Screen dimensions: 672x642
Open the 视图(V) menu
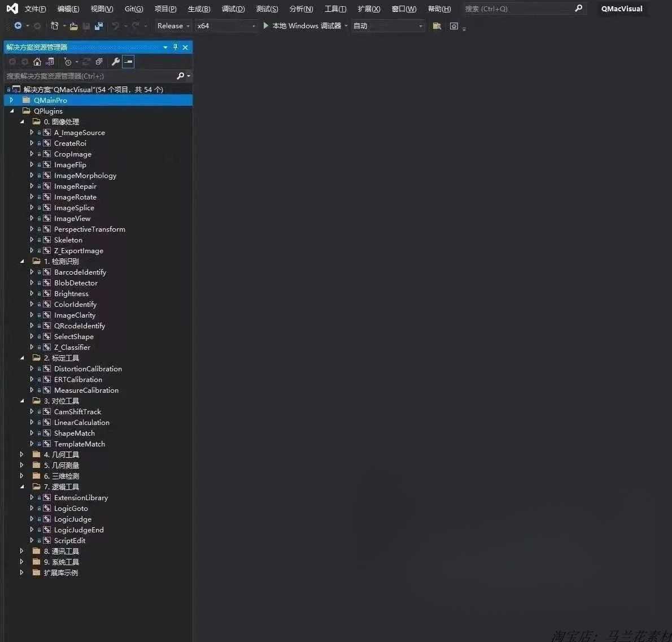point(102,8)
